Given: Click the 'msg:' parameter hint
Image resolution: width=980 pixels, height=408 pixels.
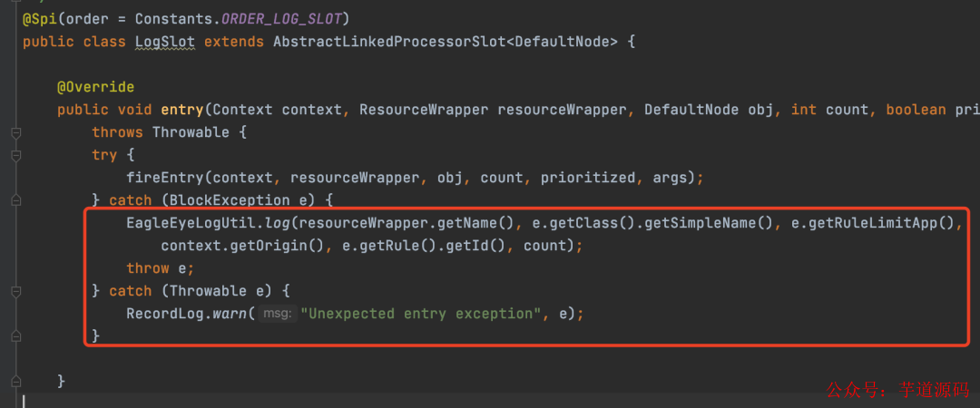Looking at the screenshot, I should point(278,313).
